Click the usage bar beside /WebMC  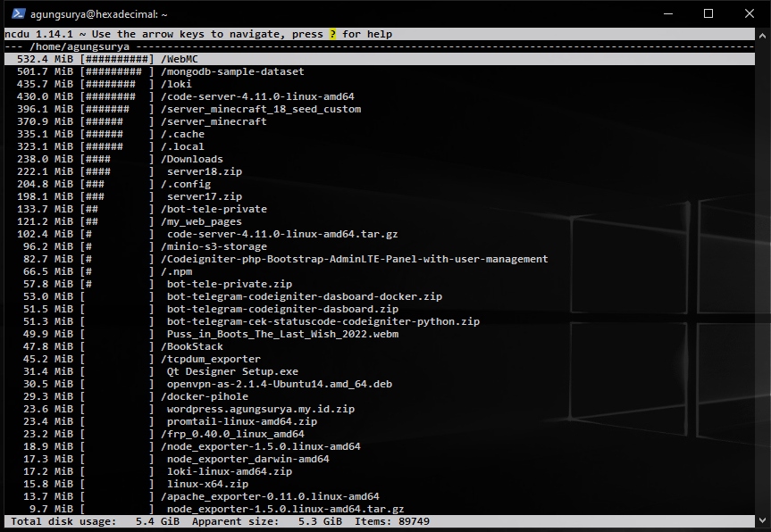coord(116,59)
